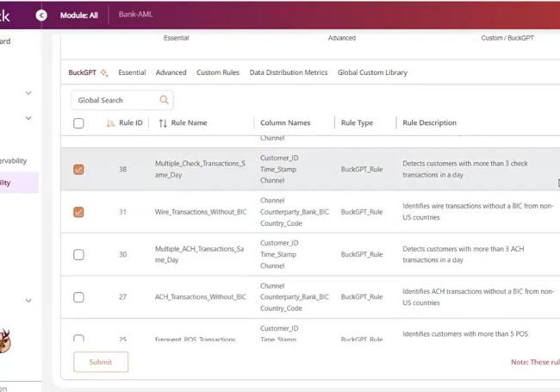
Task: Click Counterparty_Bank_BIC in rule 31 row
Action: click(x=295, y=212)
